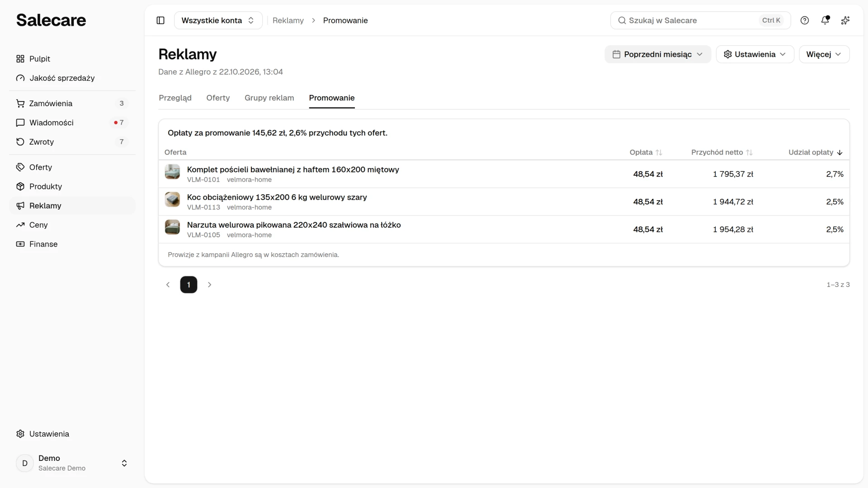
Task: Open the Poprzedni miesiąc date range dropdown
Action: tap(658, 54)
